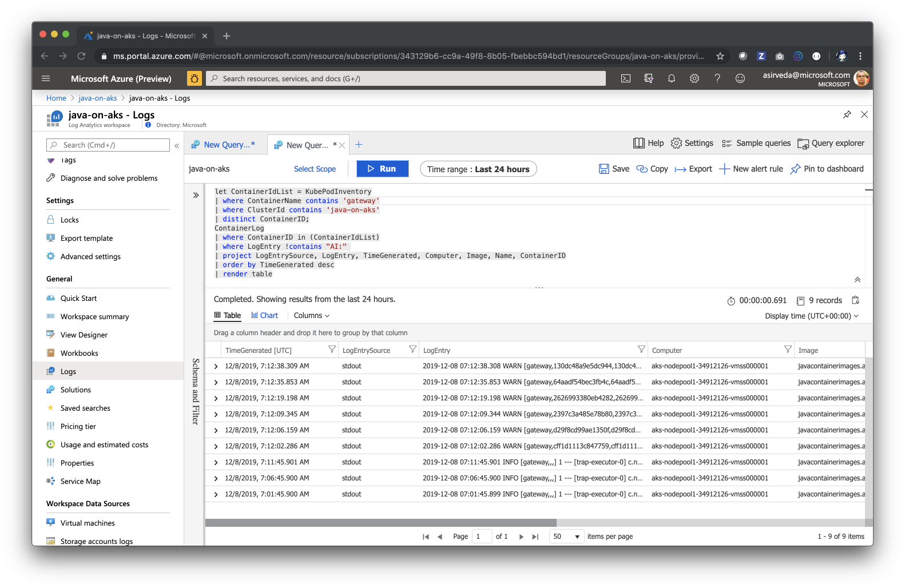
Task: Run the query
Action: click(x=383, y=169)
